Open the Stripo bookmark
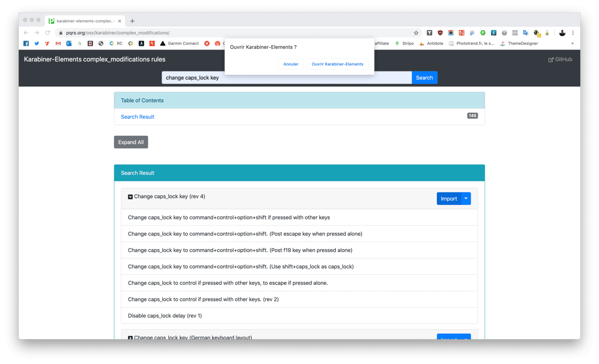Screen dimensions: 599x364 pos(404,43)
